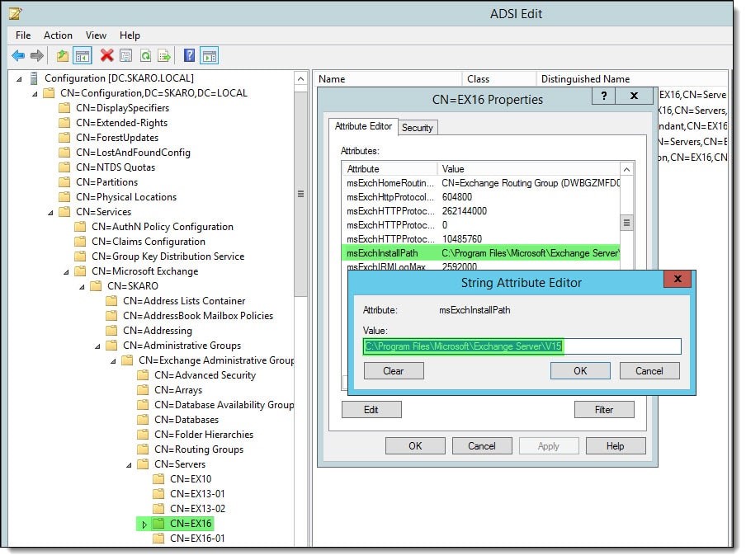Click the folder icon of CN=Addressing
Image resolution: width=746 pixels, height=560 pixels.
pos(111,331)
